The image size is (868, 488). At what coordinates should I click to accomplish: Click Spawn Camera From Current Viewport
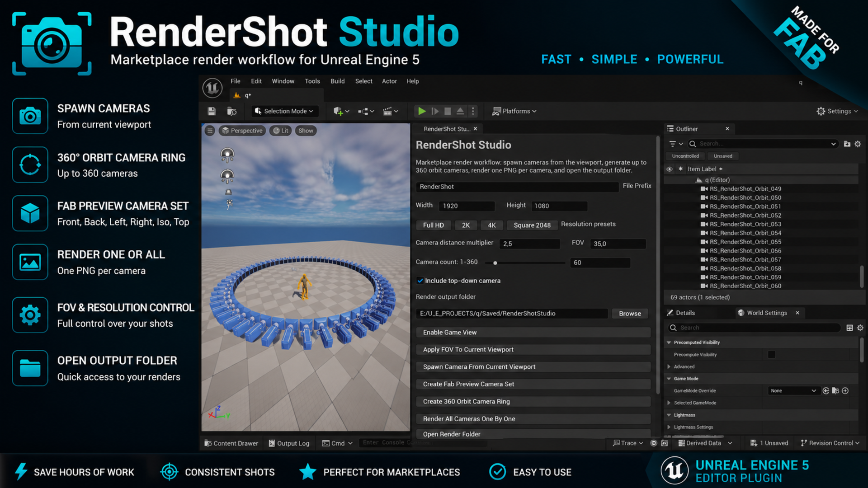[x=533, y=367]
